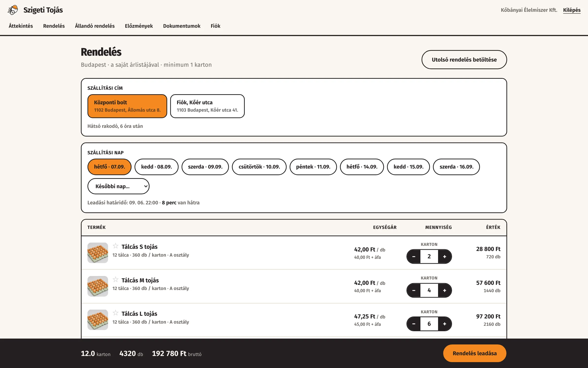The height and width of the screenshot is (368, 588).
Task: Click the 8 perc deadline countdown text
Action: (169, 203)
